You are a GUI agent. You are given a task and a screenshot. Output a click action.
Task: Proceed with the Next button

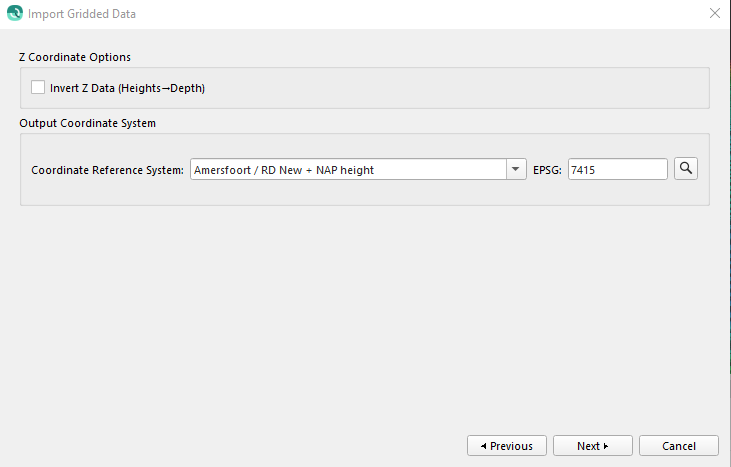[593, 446]
